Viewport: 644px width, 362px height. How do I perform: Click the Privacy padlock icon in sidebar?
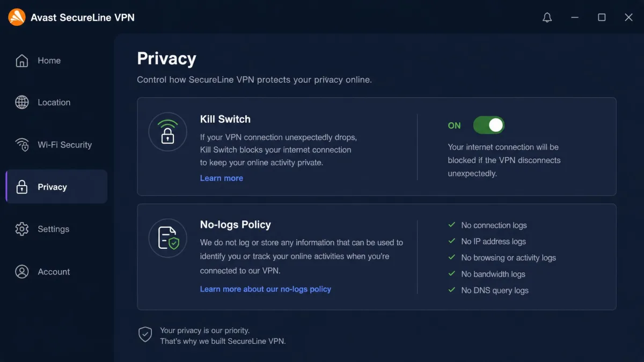pos(22,187)
